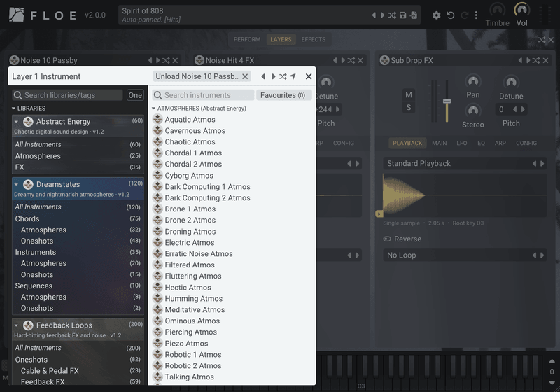Click the undo arrow icon
This screenshot has width=560, height=392.
pos(451,15)
